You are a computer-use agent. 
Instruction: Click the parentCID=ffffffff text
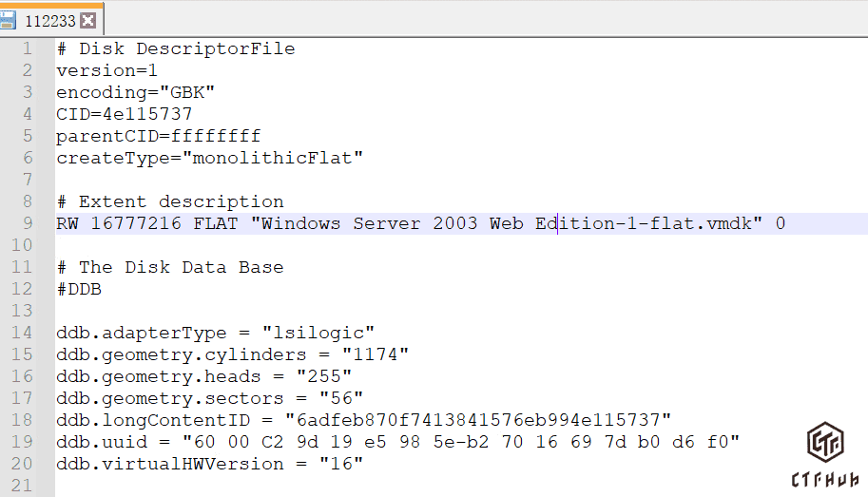coord(158,136)
